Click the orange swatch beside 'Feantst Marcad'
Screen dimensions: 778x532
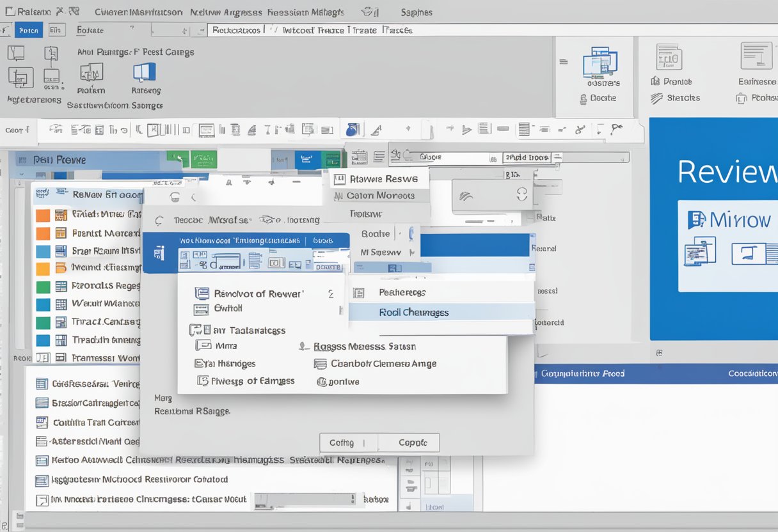pyautogui.click(x=43, y=233)
